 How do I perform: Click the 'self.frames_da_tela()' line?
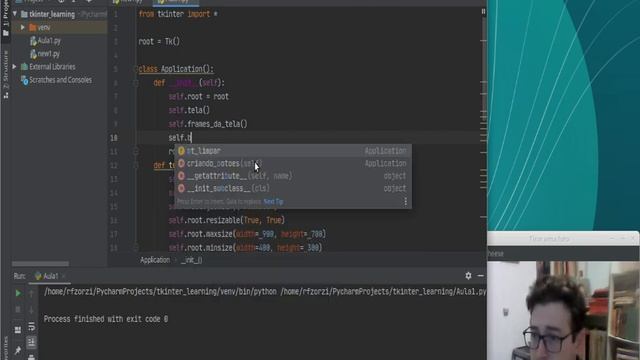208,124
